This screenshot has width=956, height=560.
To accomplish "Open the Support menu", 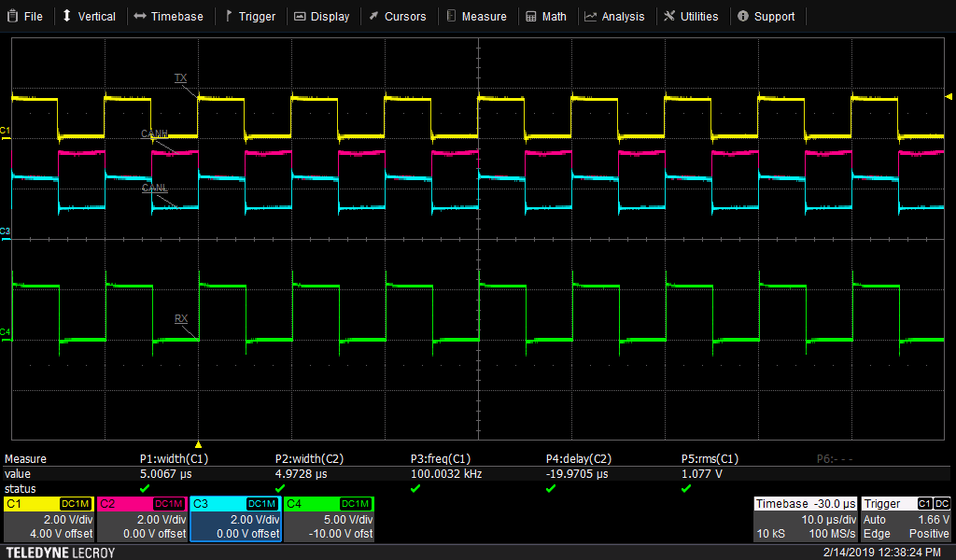I will 766,17.
